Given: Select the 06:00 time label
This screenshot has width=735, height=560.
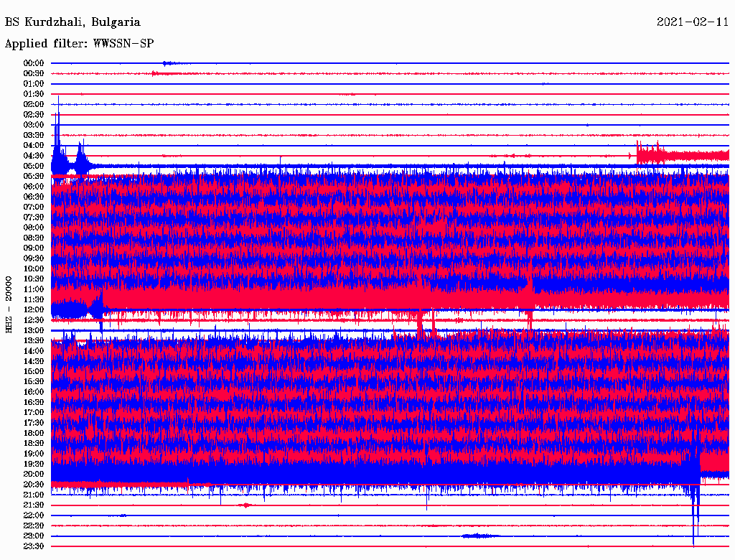Looking at the screenshot, I should (x=34, y=186).
